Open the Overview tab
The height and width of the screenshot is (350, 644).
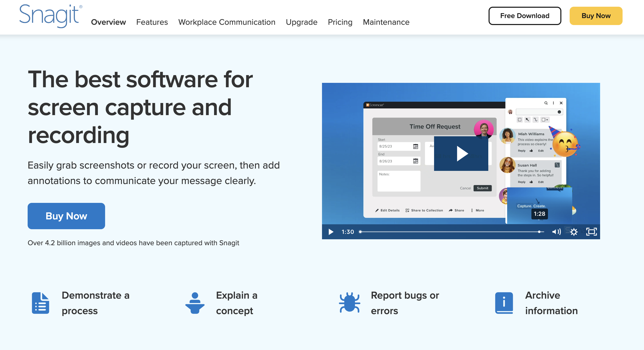[x=108, y=22]
